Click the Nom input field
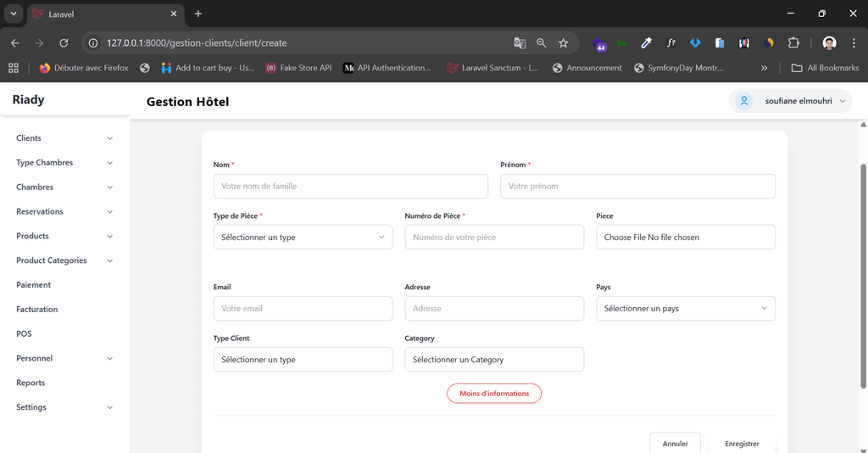 pos(350,187)
